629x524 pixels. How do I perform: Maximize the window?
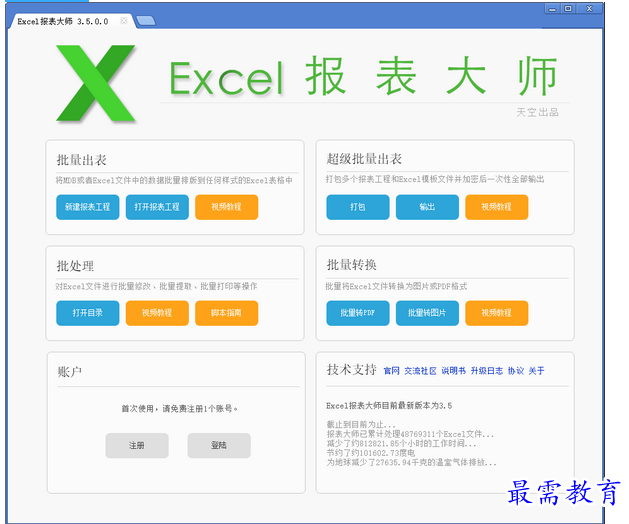(x=568, y=9)
